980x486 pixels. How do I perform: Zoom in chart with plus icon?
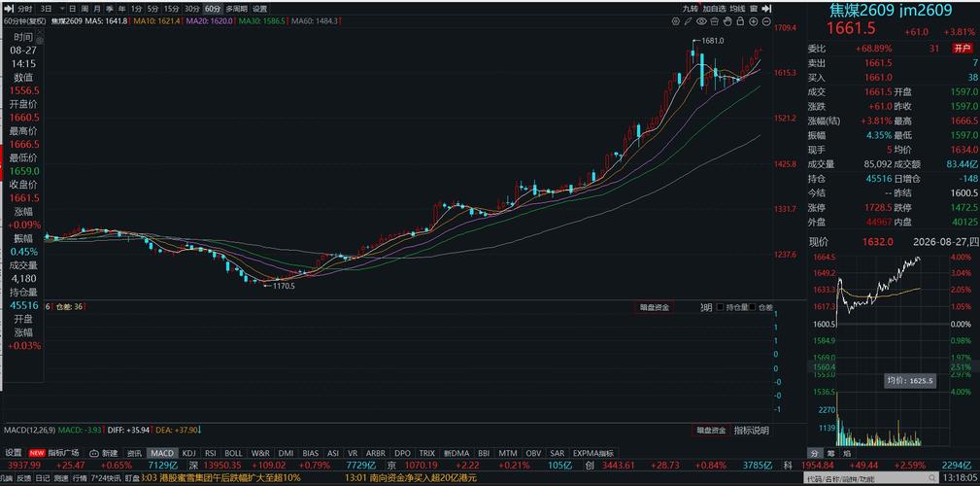(753, 21)
